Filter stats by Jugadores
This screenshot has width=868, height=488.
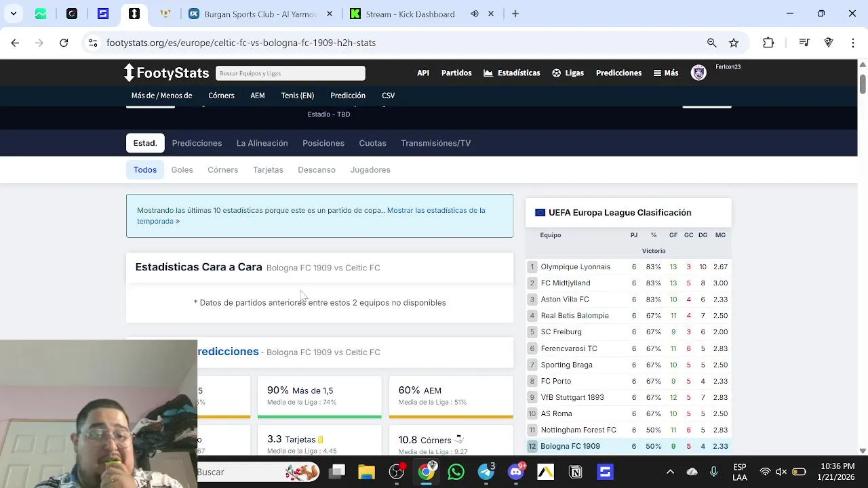pyautogui.click(x=370, y=169)
